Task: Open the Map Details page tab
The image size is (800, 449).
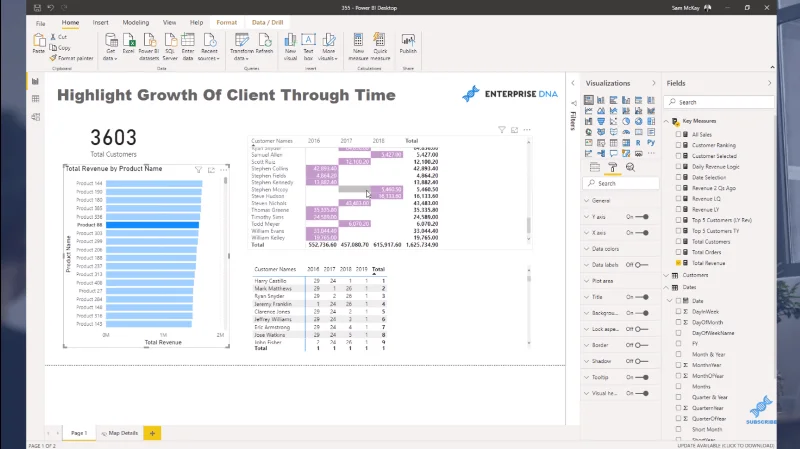Action: coord(120,433)
